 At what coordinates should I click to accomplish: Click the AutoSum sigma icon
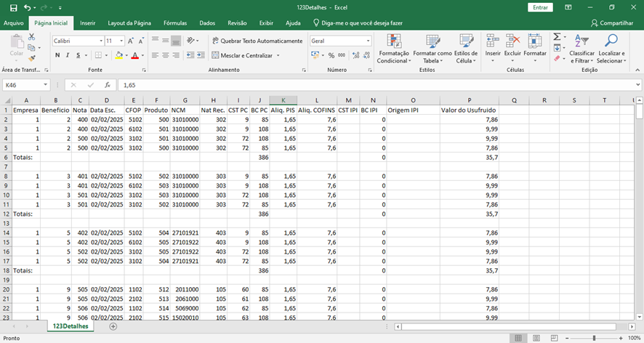(x=557, y=37)
